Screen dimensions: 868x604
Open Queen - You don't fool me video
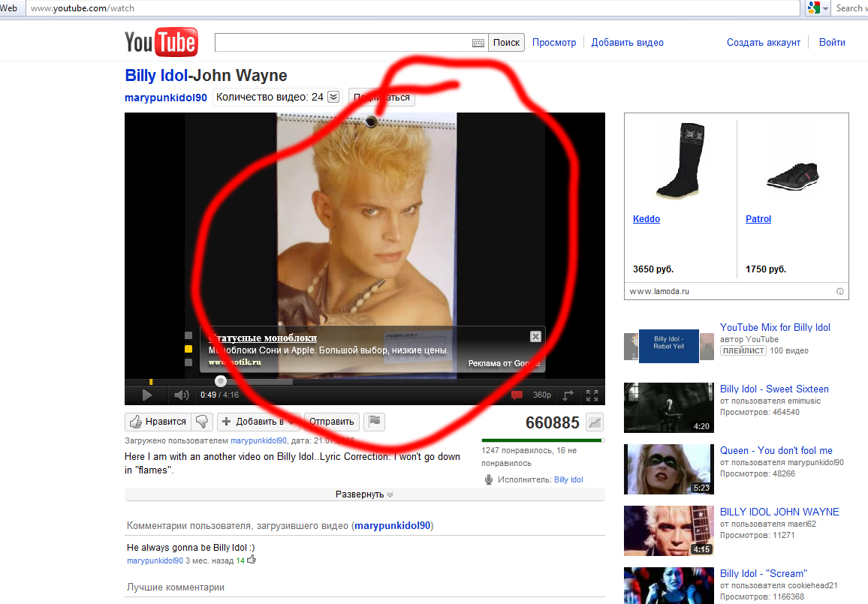[x=776, y=450]
